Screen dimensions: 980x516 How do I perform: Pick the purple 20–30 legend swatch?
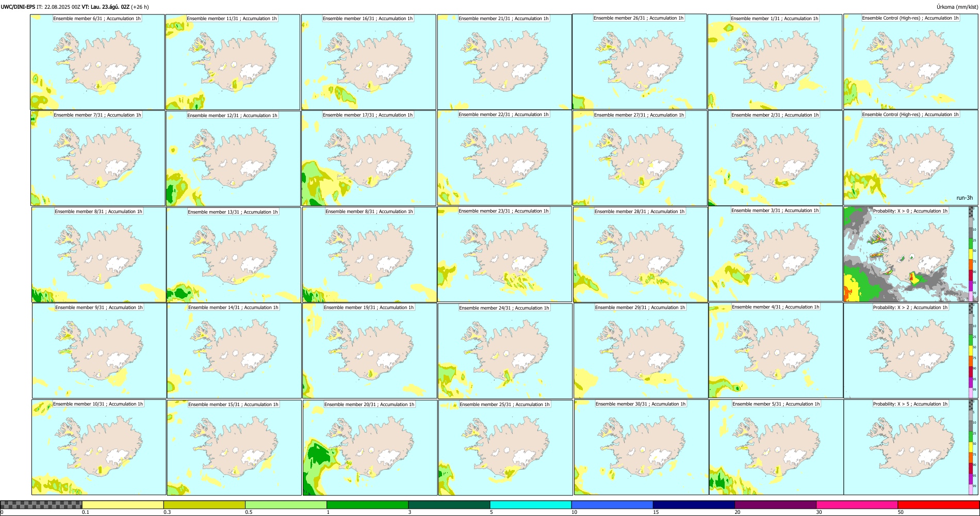775,505
